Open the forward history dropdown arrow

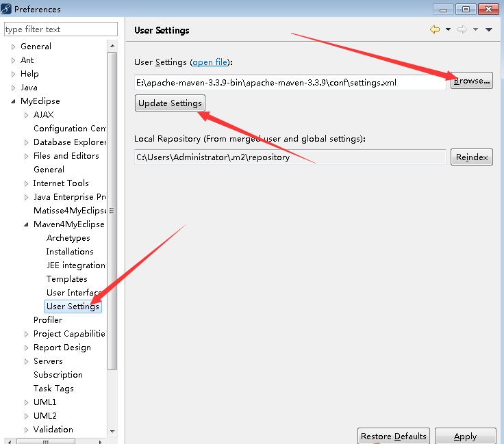coord(475,29)
